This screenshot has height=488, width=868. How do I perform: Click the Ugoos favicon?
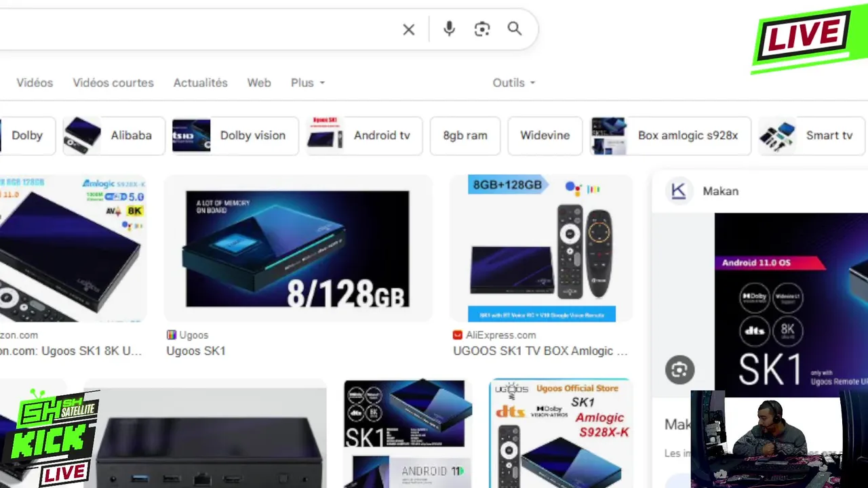click(172, 335)
